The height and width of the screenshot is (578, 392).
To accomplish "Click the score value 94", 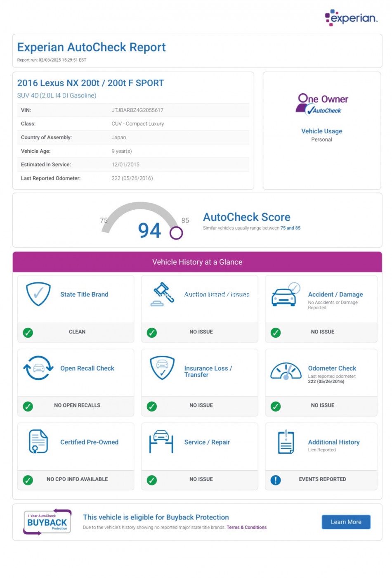I will pos(149,230).
